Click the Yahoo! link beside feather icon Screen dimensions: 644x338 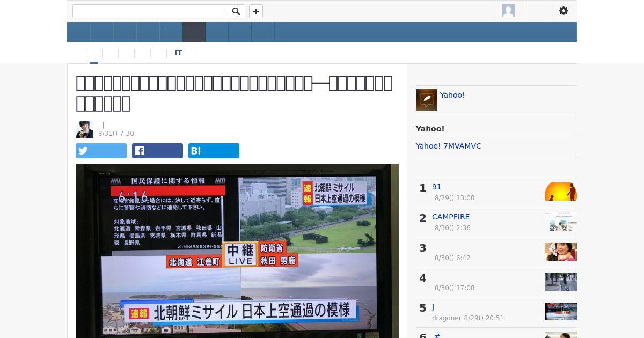pos(452,95)
